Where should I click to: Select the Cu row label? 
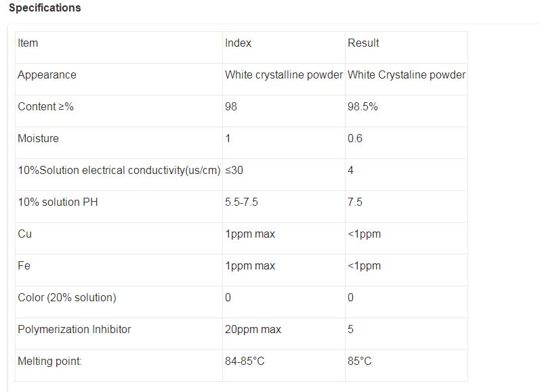(24, 234)
